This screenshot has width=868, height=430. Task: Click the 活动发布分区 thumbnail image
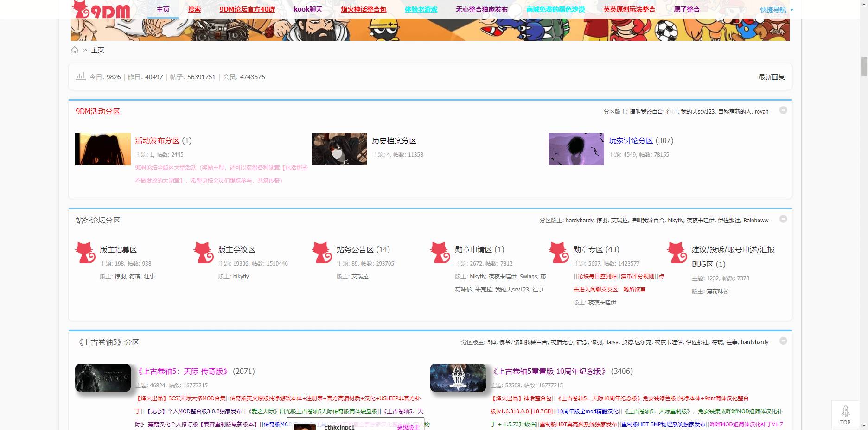coord(103,149)
